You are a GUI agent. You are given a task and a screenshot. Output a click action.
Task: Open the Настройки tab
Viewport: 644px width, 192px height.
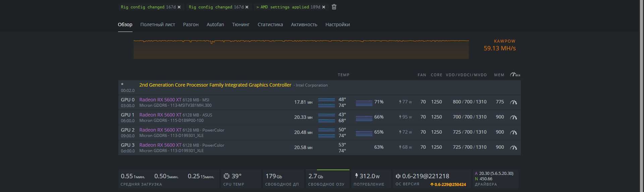pyautogui.click(x=337, y=25)
